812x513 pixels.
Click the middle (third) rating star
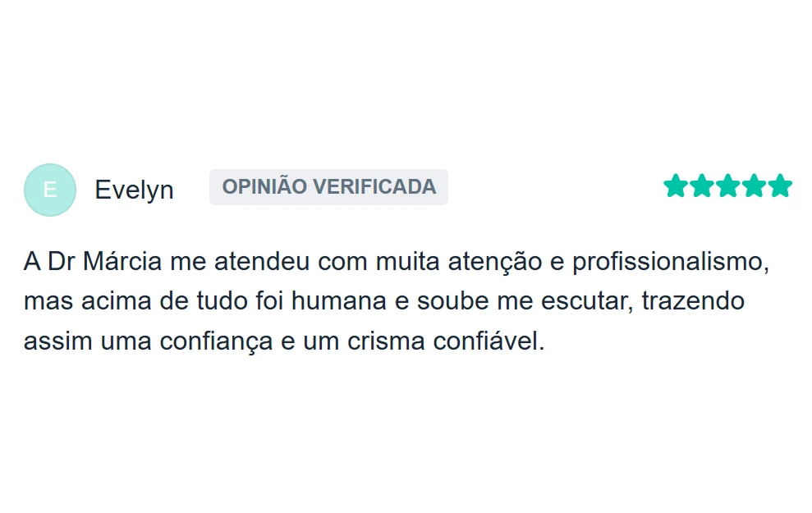coord(727,186)
